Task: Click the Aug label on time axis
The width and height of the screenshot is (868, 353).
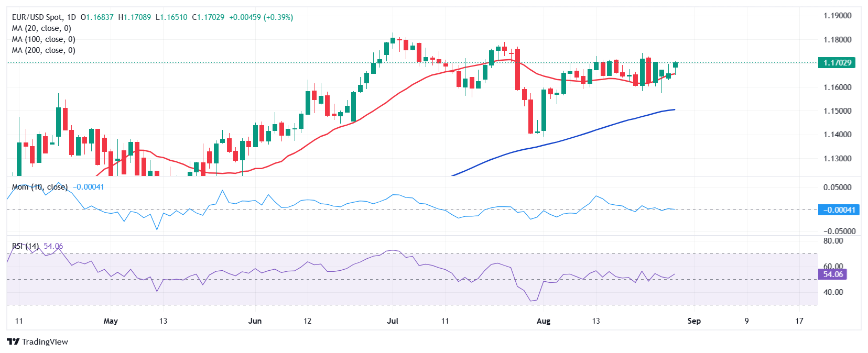Action: [x=544, y=321]
